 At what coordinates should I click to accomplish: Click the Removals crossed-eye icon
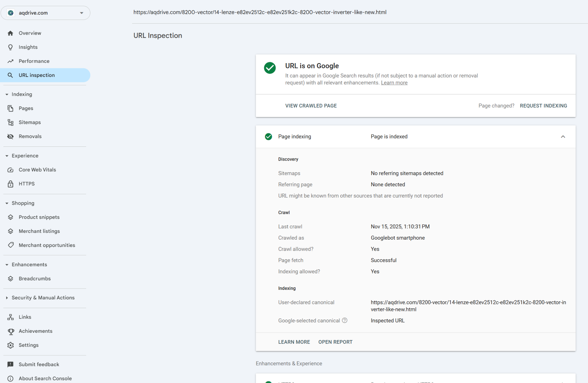click(10, 137)
